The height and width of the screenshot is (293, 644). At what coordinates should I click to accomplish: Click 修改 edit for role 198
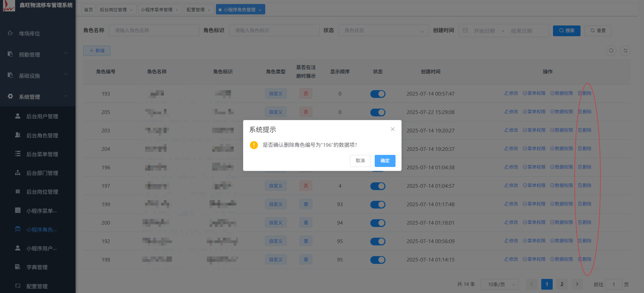tap(511, 259)
